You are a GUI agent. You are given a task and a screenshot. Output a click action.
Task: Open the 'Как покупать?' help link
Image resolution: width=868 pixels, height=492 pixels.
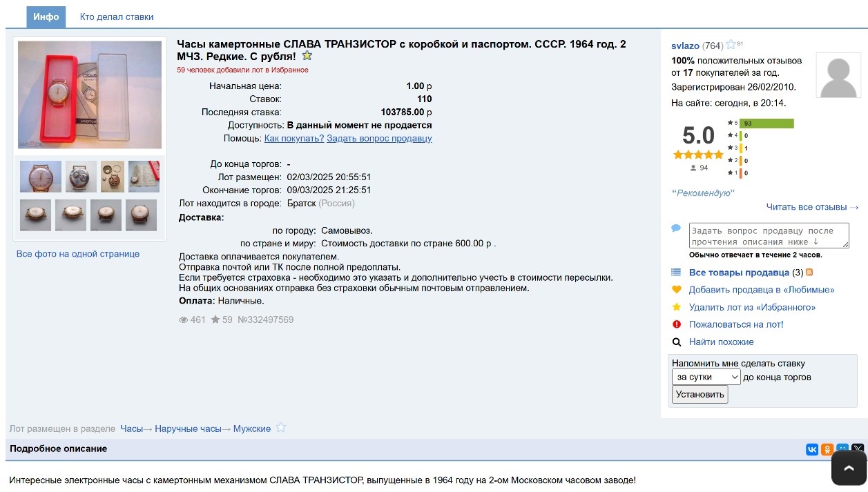294,138
